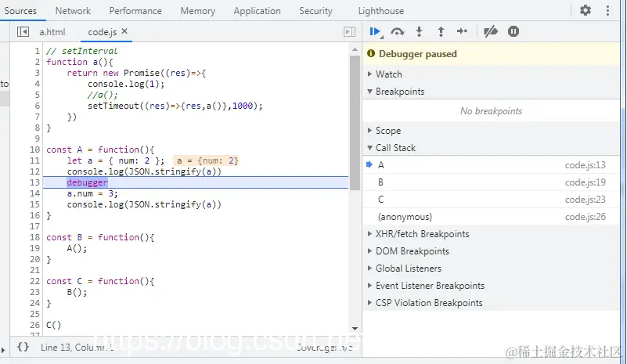This screenshot has width=627, height=364.
Task: Select the code.js file tab
Action: click(x=103, y=32)
